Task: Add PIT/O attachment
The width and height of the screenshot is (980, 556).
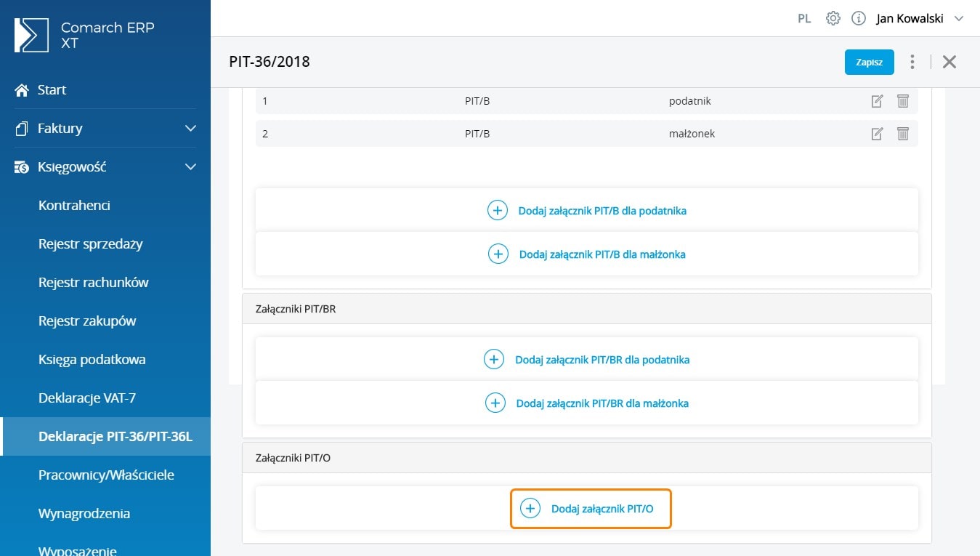Action: click(x=591, y=509)
